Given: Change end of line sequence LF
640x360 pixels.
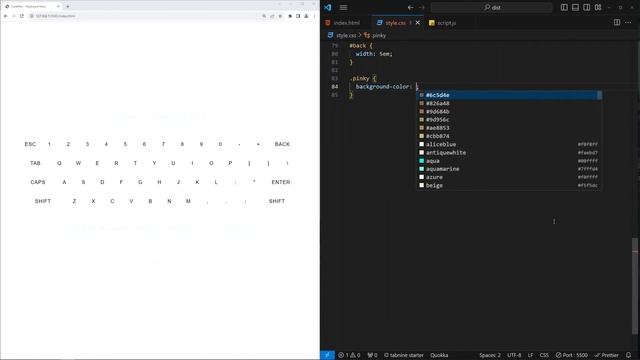Looking at the screenshot, I should [x=530, y=355].
